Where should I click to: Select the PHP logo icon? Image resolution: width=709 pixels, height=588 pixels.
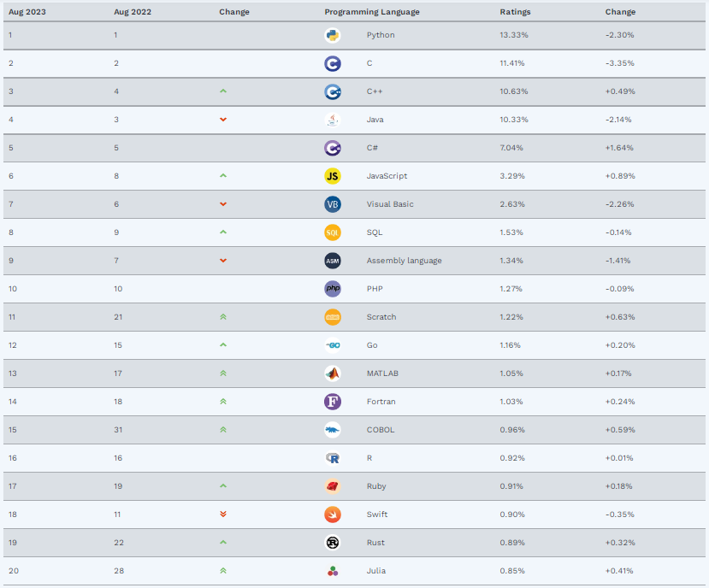[333, 289]
